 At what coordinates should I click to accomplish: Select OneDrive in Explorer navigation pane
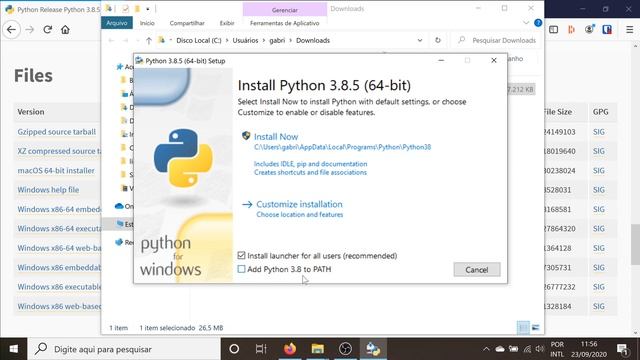point(124,206)
